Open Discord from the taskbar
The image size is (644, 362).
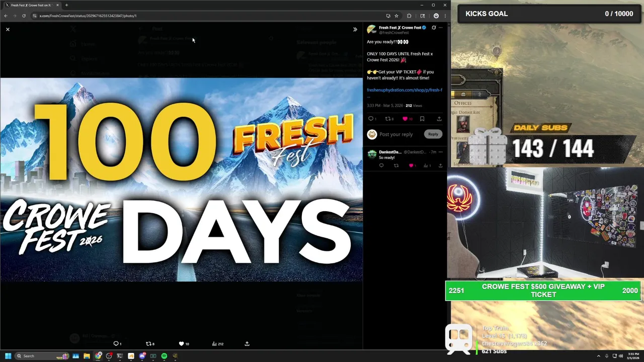[142, 356]
